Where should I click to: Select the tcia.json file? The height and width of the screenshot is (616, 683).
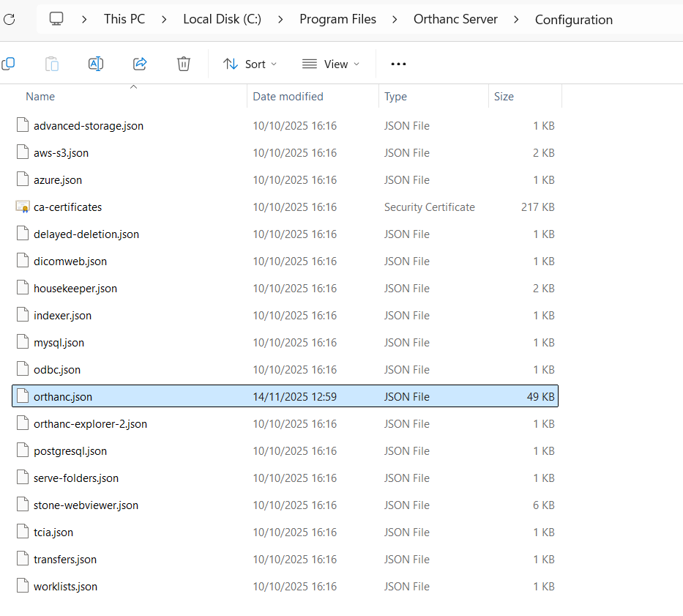point(53,532)
